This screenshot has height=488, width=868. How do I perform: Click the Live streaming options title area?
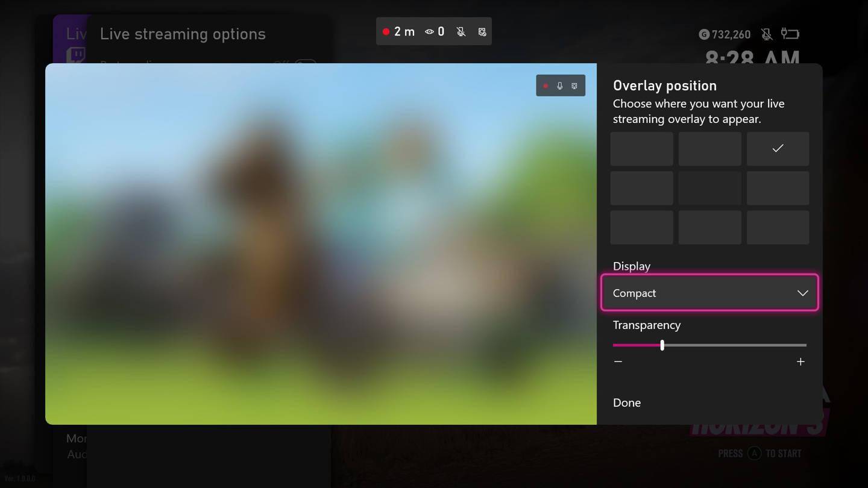[183, 34]
